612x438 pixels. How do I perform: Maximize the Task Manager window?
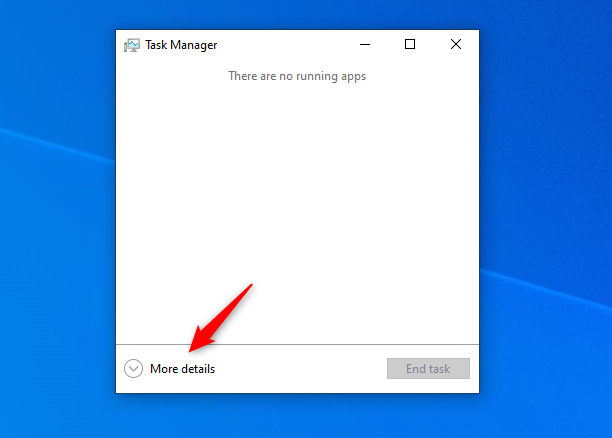[410, 45]
